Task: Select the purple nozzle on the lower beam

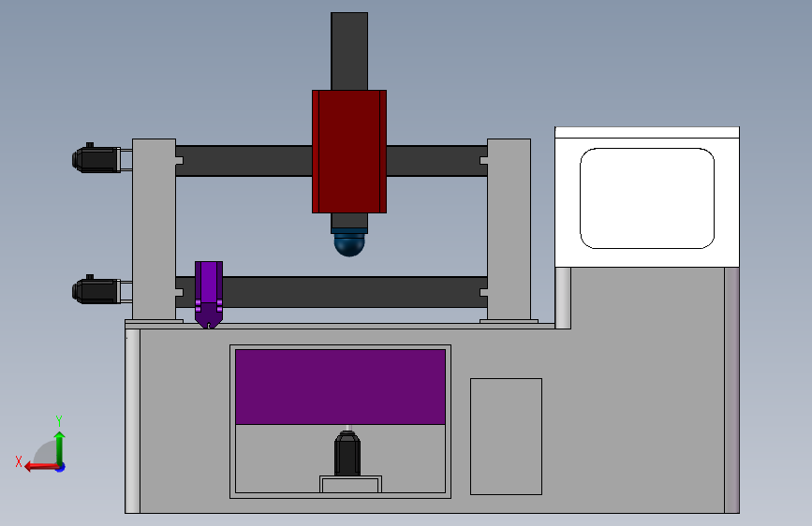Action: pyautogui.click(x=209, y=295)
